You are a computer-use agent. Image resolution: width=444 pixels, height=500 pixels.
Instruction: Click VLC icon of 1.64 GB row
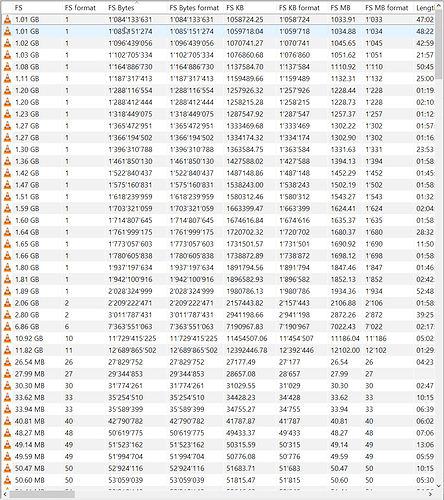[7, 232]
